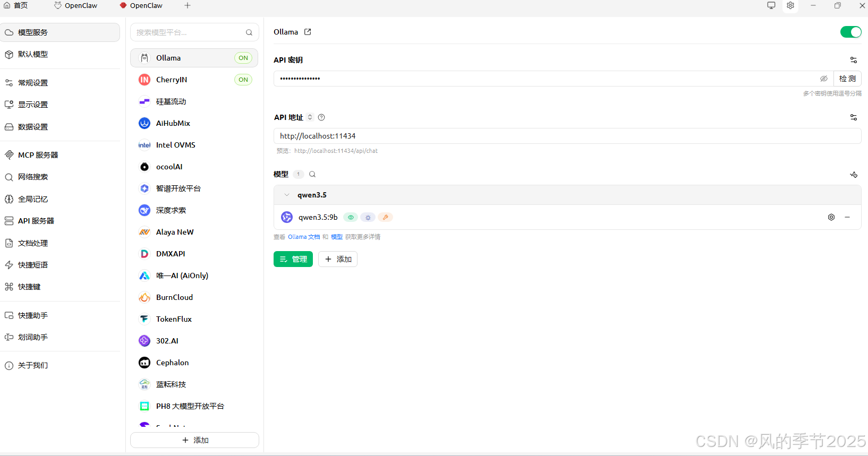Screen dimensions: 868x456
Task: Click the model health check icon
Action: pos(854,175)
